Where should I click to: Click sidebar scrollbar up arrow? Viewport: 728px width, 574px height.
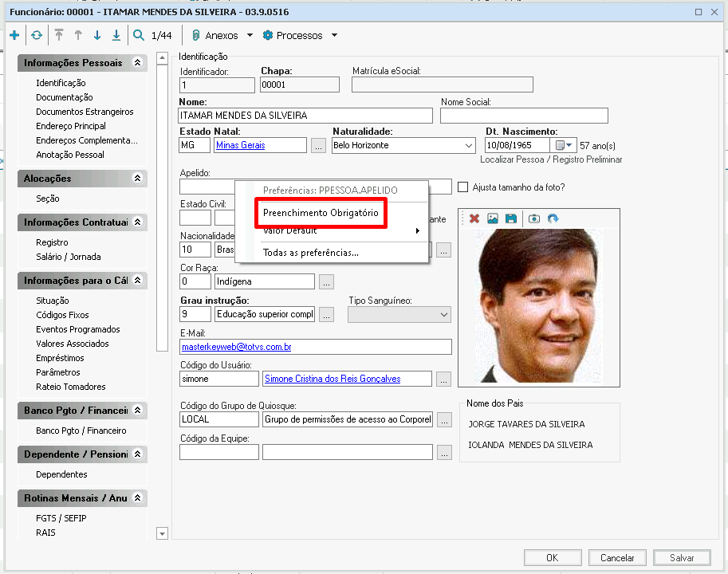click(x=162, y=58)
